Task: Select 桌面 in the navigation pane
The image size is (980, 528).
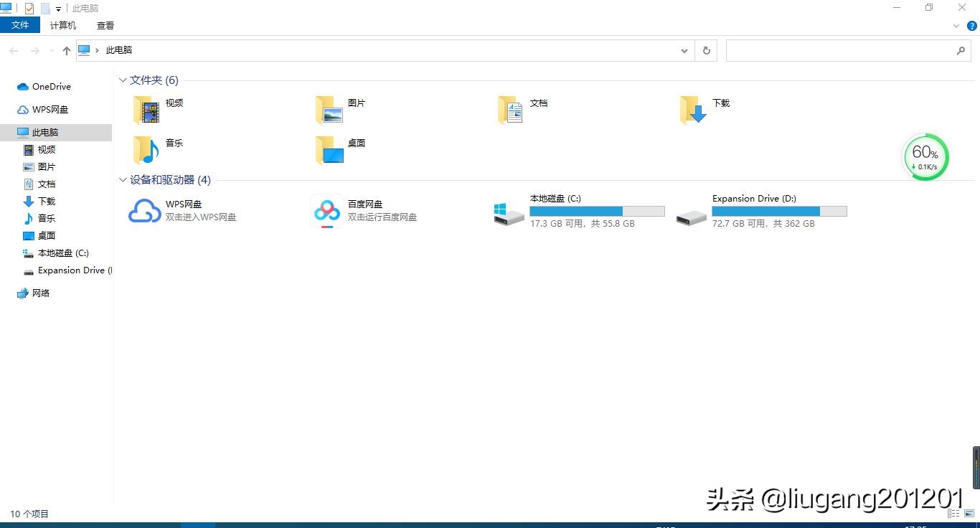Action: coord(39,236)
